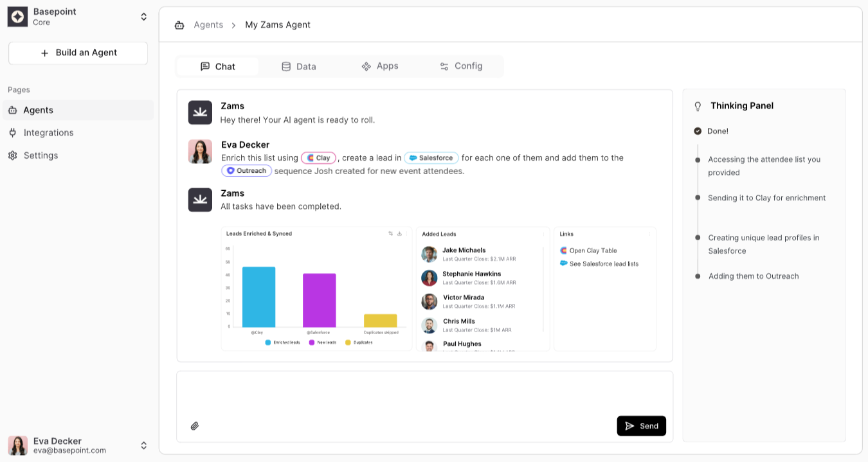Click the blue @Clay bar in the chart

[258, 297]
